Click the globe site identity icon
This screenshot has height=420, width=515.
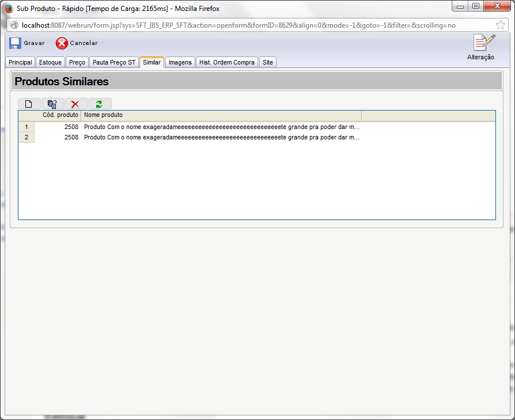pos(14,25)
